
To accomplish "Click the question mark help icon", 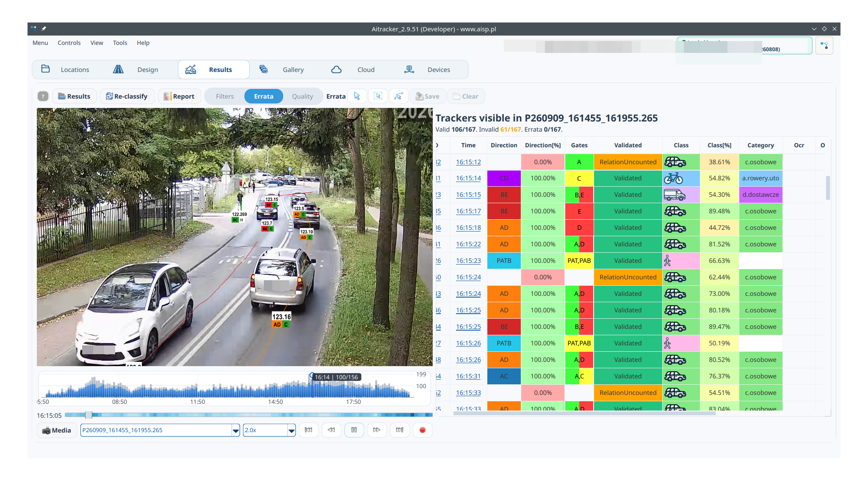I will [43, 97].
